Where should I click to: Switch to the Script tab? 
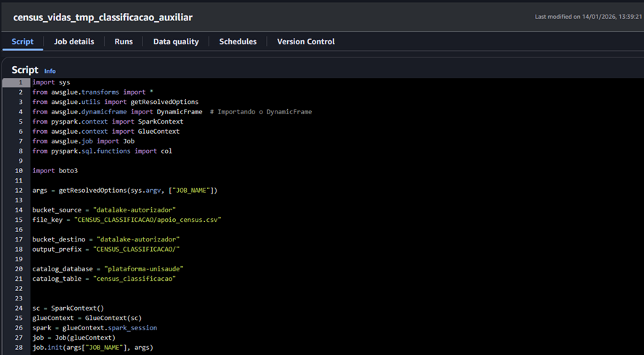(23, 41)
